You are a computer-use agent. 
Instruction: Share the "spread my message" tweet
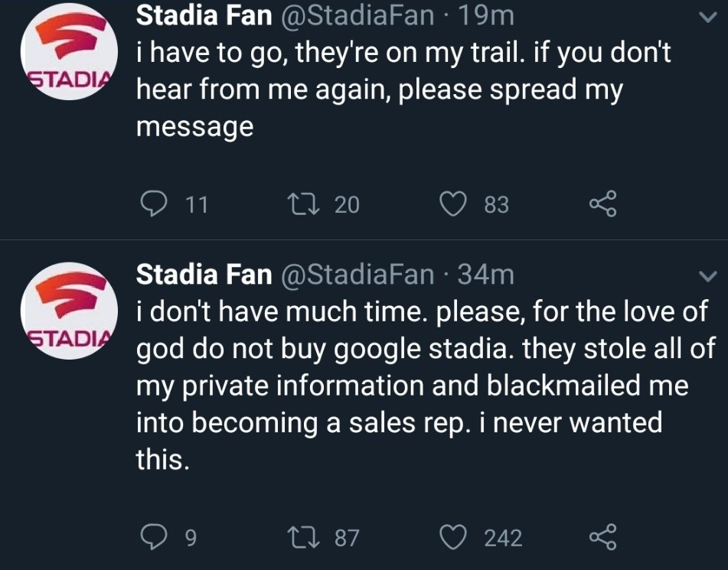coord(602,204)
